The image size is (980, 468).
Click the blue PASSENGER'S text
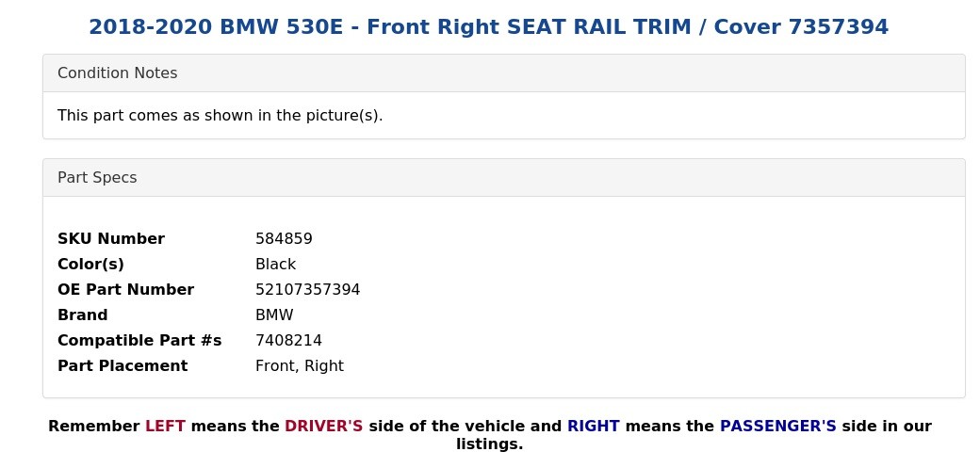pyautogui.click(x=777, y=427)
